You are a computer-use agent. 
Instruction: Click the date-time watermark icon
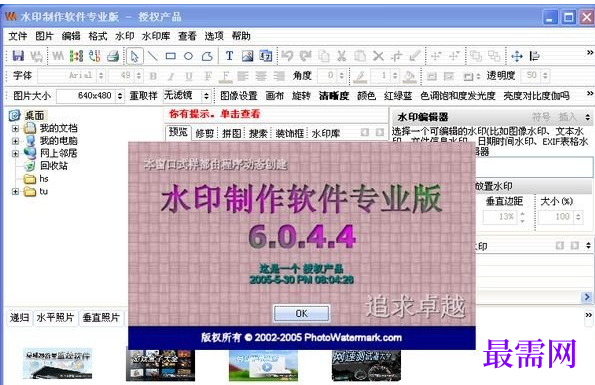266,56
